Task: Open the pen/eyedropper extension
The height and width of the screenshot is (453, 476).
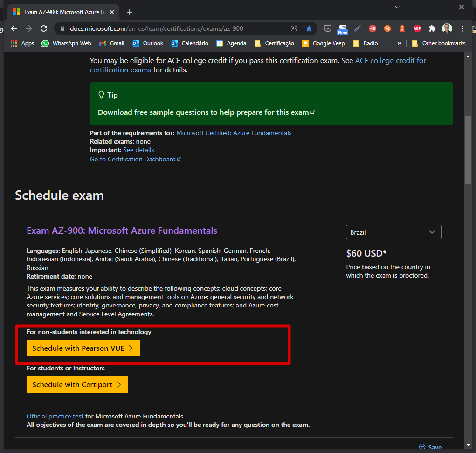Action: tap(357, 28)
